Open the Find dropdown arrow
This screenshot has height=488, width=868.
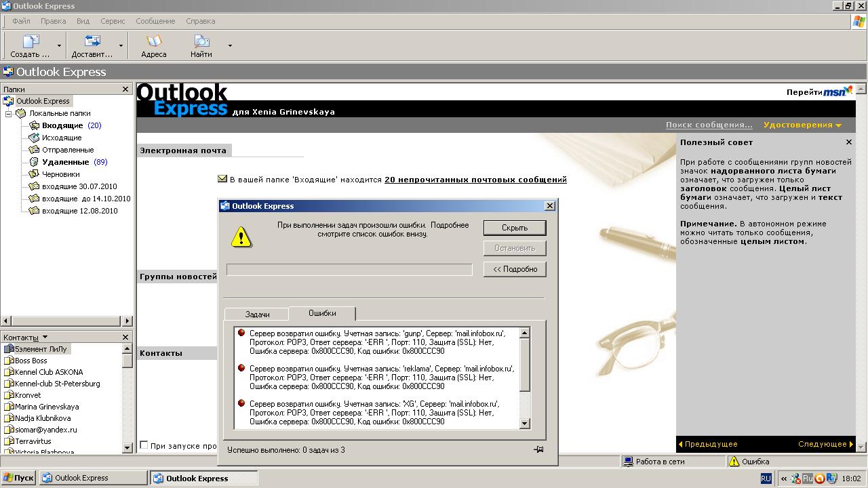coord(230,46)
